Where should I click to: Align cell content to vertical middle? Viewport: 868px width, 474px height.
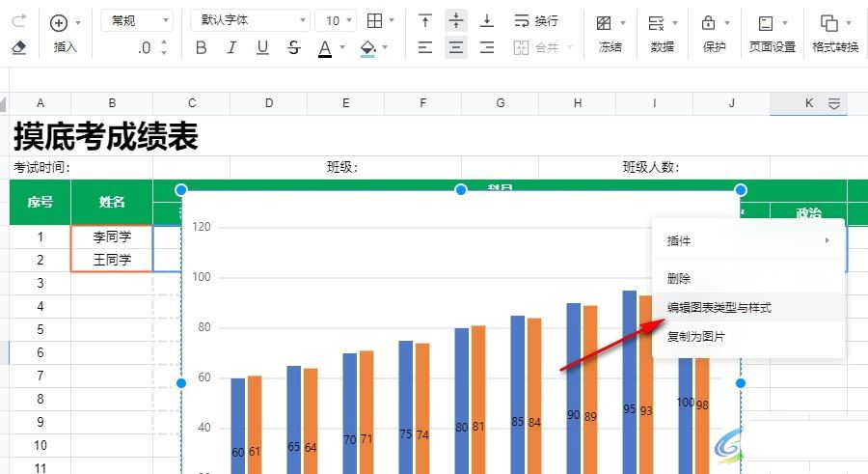click(455, 21)
